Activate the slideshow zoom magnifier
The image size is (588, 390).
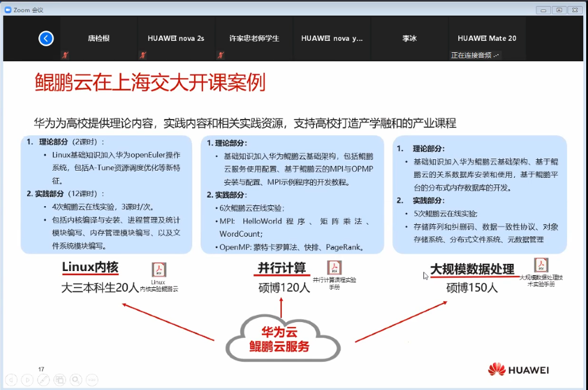point(76,379)
